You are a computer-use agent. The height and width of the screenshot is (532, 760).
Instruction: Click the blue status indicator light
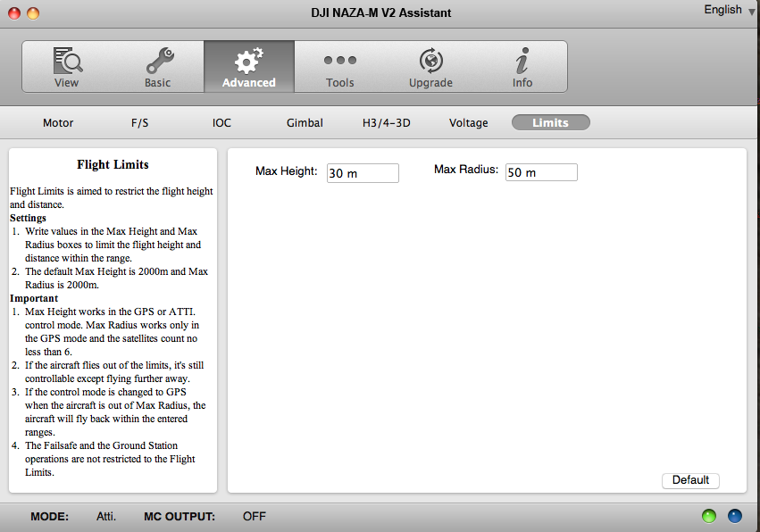click(x=735, y=516)
